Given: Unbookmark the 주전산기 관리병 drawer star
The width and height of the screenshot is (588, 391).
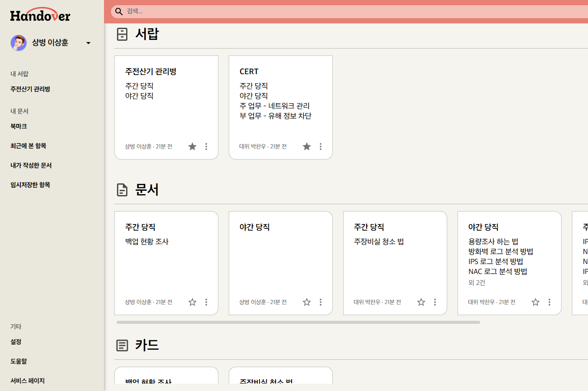Looking at the screenshot, I should pos(192,147).
